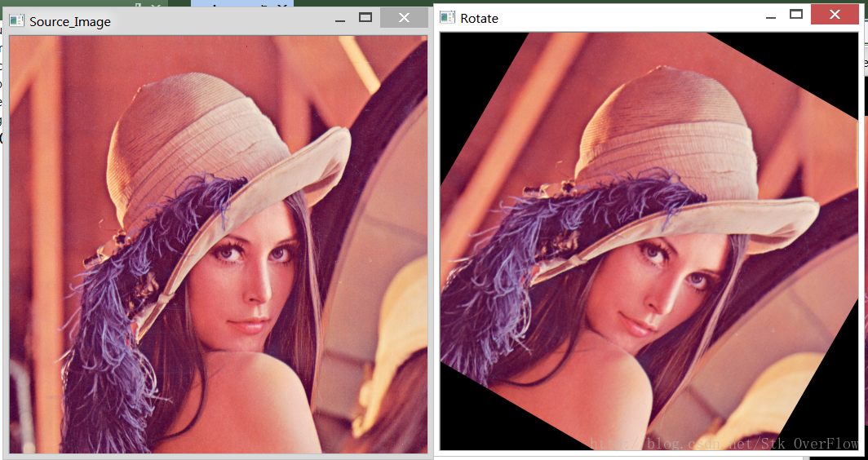Close the Source_Image window

tap(404, 18)
